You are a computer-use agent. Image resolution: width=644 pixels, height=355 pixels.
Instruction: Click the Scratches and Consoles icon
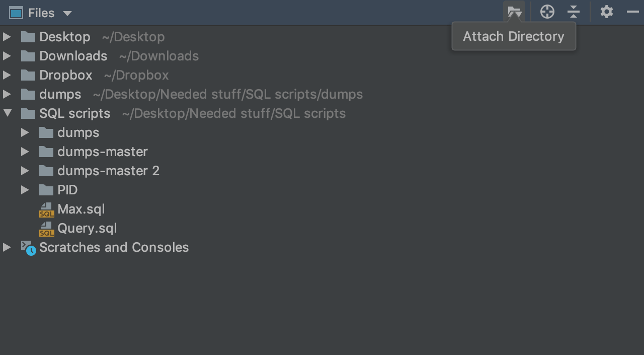(28, 248)
